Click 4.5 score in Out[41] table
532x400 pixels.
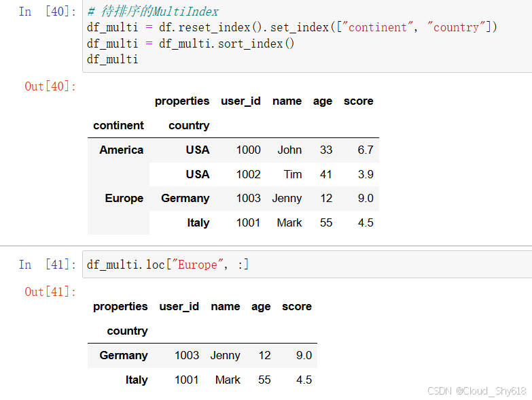(x=304, y=380)
